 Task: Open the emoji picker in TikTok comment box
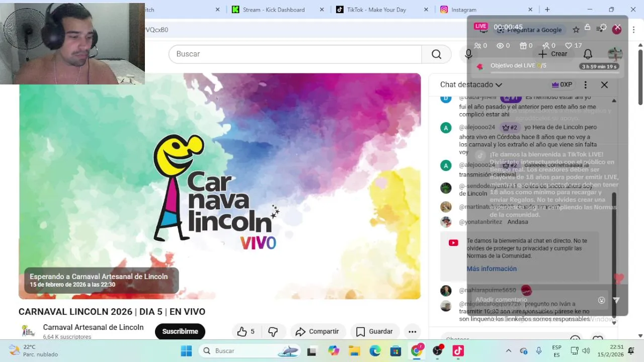[601, 300]
